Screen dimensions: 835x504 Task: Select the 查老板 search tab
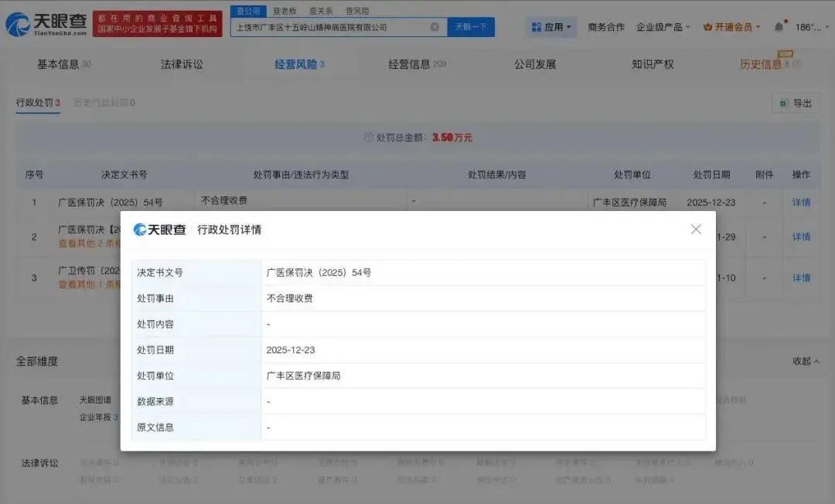[285, 11]
